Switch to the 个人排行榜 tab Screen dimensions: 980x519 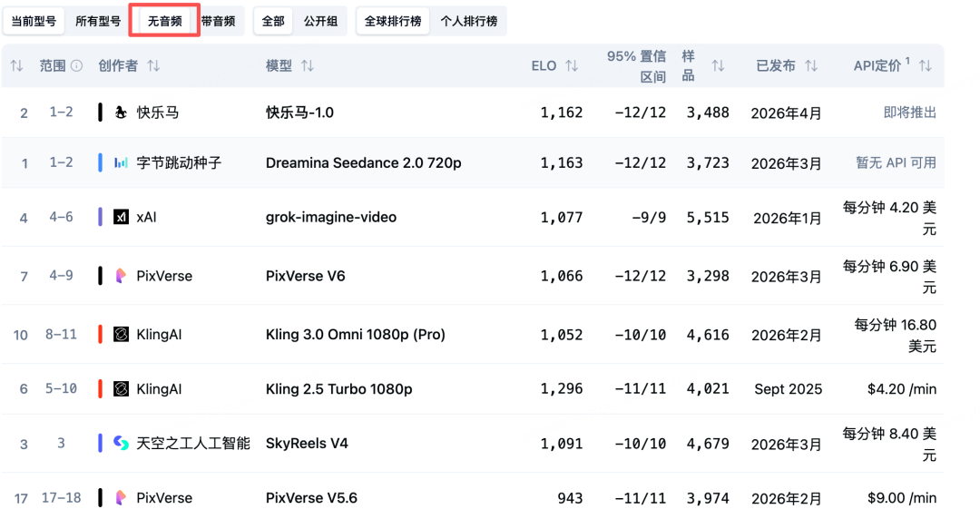pos(468,21)
